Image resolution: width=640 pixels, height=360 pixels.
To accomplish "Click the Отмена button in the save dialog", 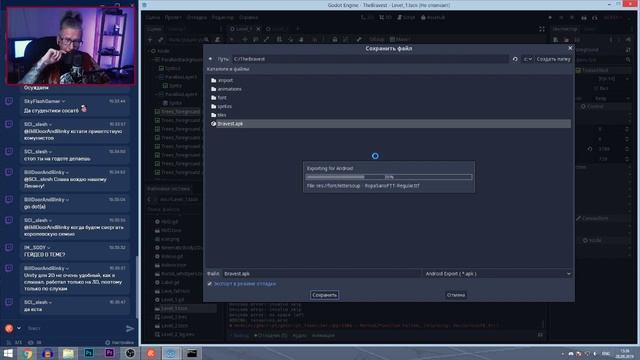I will pyautogui.click(x=456, y=295).
